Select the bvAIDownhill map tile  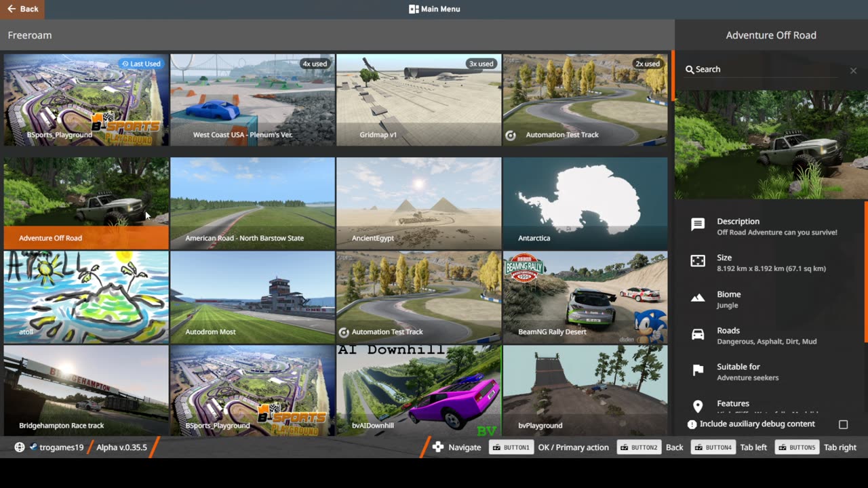419,390
